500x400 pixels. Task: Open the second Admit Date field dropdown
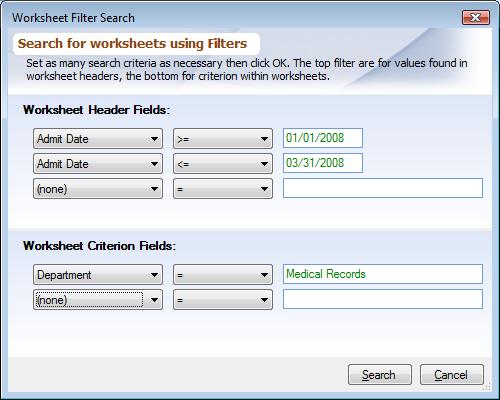(x=98, y=163)
